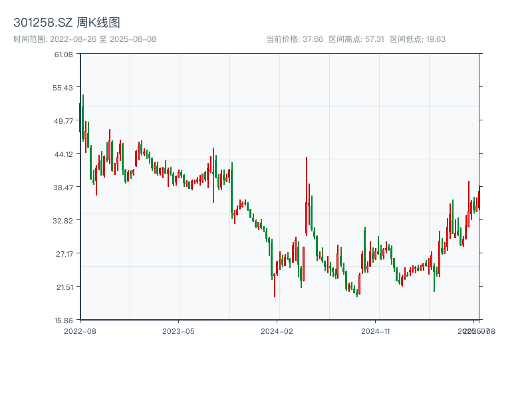Image resolution: width=532 pixels, height=399 pixels.
Task: Click the 区间高点 57.31 label
Action: pos(356,39)
